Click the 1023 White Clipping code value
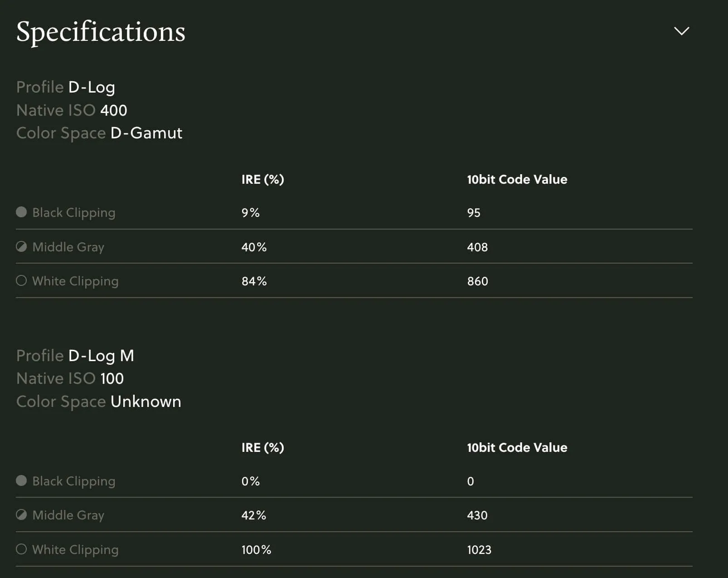The height and width of the screenshot is (578, 728). coord(479,550)
